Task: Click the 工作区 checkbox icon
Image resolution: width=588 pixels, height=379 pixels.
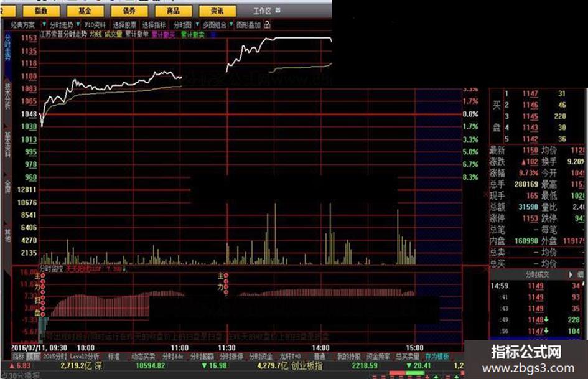Action: point(278,11)
